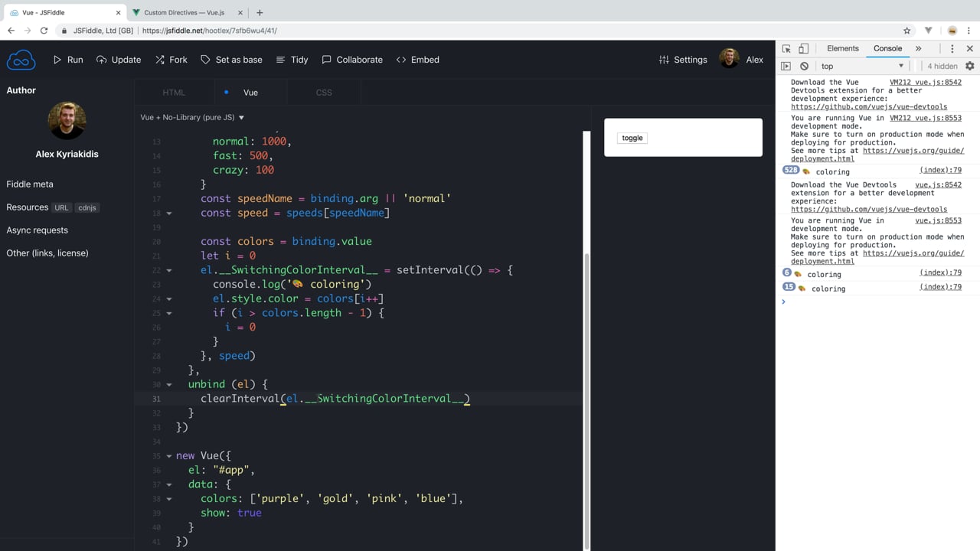Open DevTools customize menu
Image resolution: width=980 pixels, height=551 pixels.
click(952, 48)
